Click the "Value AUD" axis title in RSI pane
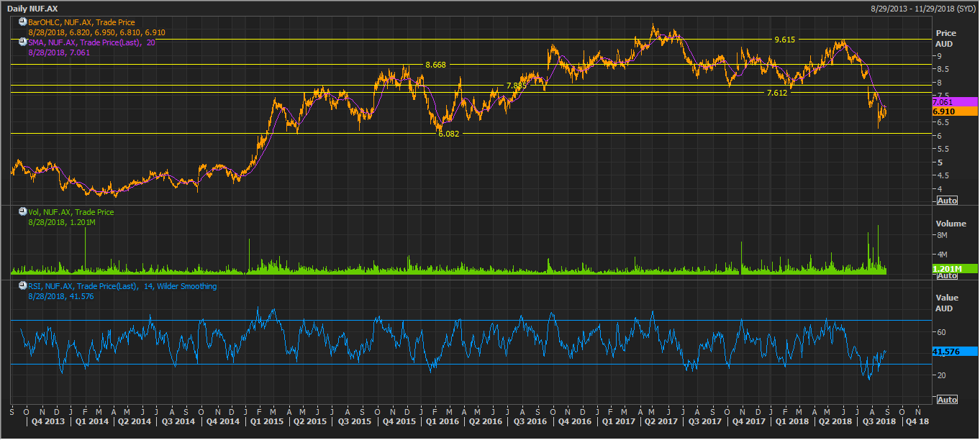The height and width of the screenshot is (440, 980). click(x=946, y=303)
